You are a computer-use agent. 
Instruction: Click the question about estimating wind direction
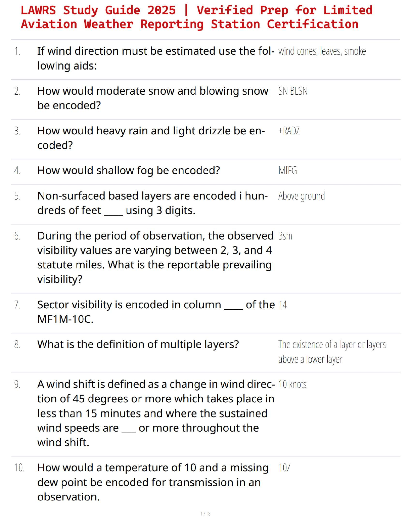tap(155, 58)
